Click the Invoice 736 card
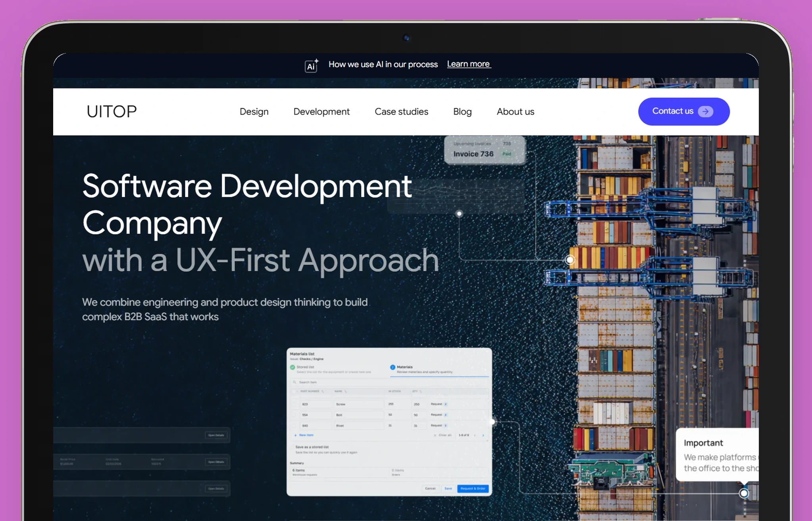812x521 pixels. click(x=485, y=150)
